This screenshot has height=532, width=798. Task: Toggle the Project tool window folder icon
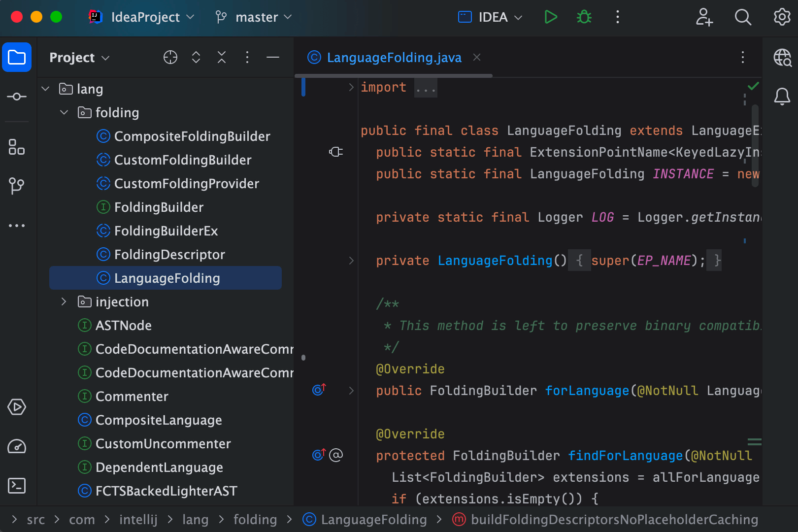click(17, 57)
